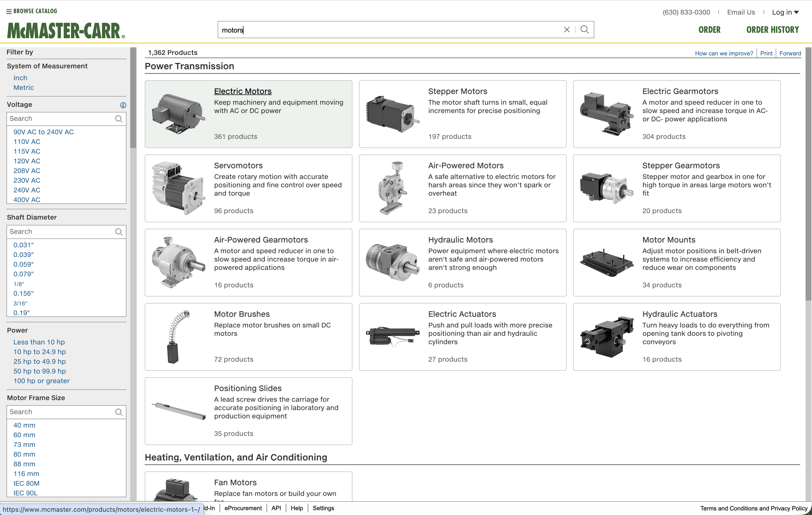Click the How can we improve link
Viewport: 812px width, 515px height.
pyautogui.click(x=724, y=53)
